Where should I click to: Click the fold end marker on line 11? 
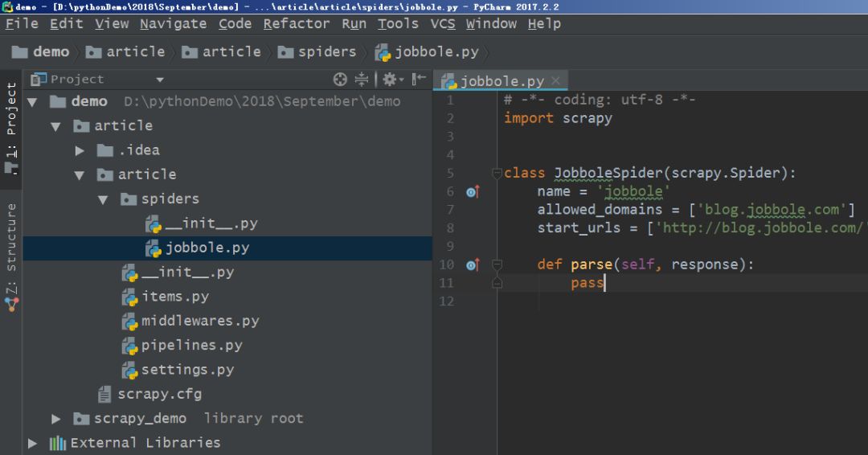click(497, 283)
